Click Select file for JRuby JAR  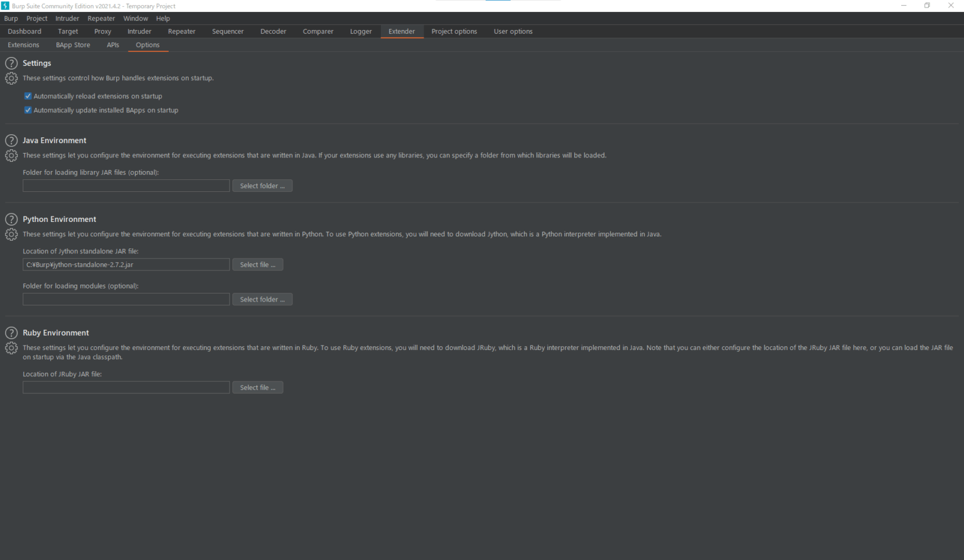(x=257, y=387)
